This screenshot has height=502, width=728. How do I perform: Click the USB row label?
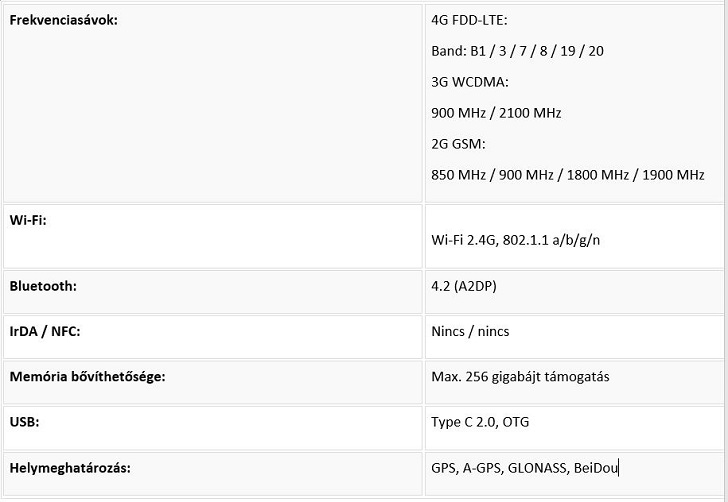point(24,422)
